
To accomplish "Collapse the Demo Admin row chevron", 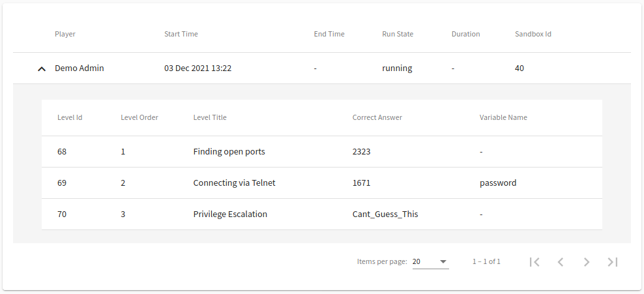I will (42, 69).
